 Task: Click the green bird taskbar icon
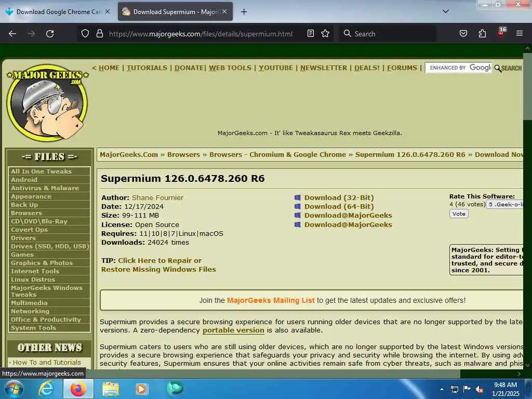(x=175, y=389)
